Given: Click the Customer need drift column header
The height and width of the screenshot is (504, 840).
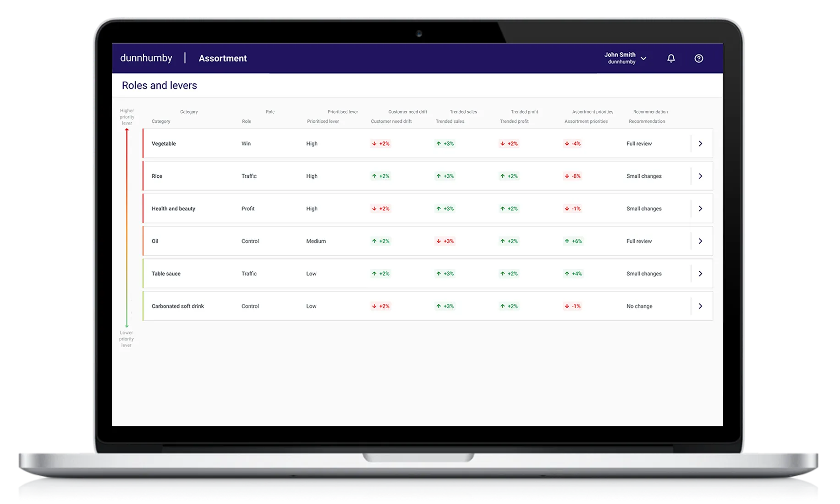Looking at the screenshot, I should tap(392, 121).
